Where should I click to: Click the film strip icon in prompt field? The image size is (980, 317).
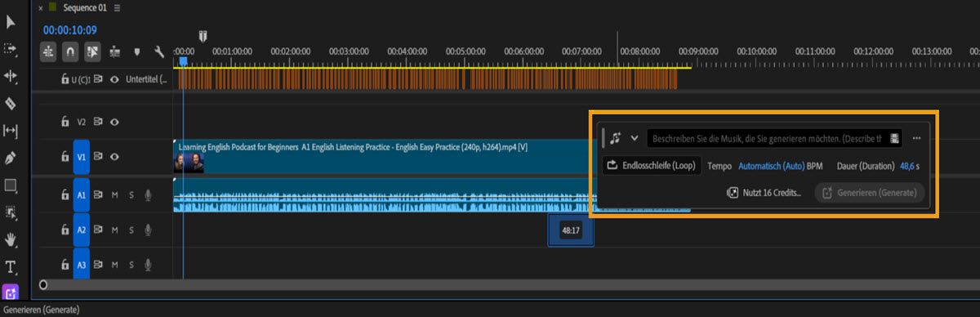(x=895, y=138)
